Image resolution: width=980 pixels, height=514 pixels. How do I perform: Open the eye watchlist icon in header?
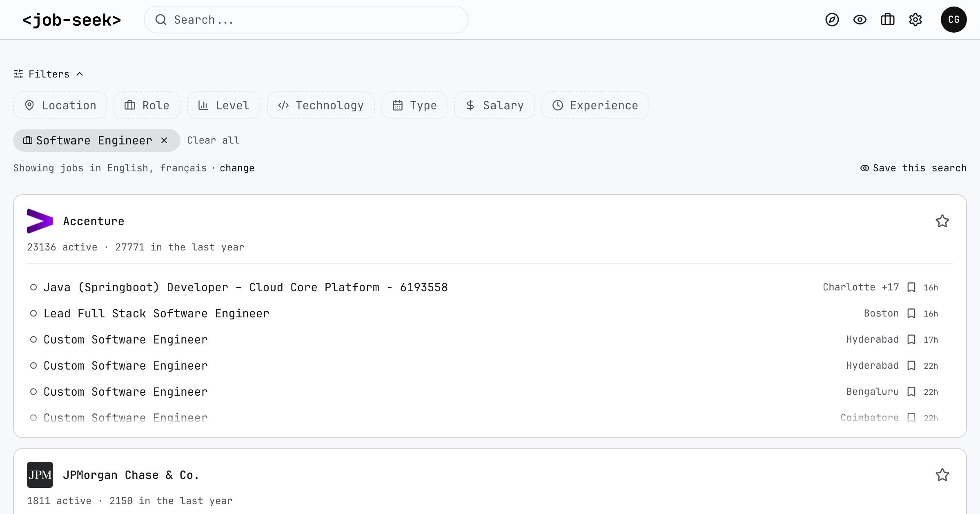point(860,20)
